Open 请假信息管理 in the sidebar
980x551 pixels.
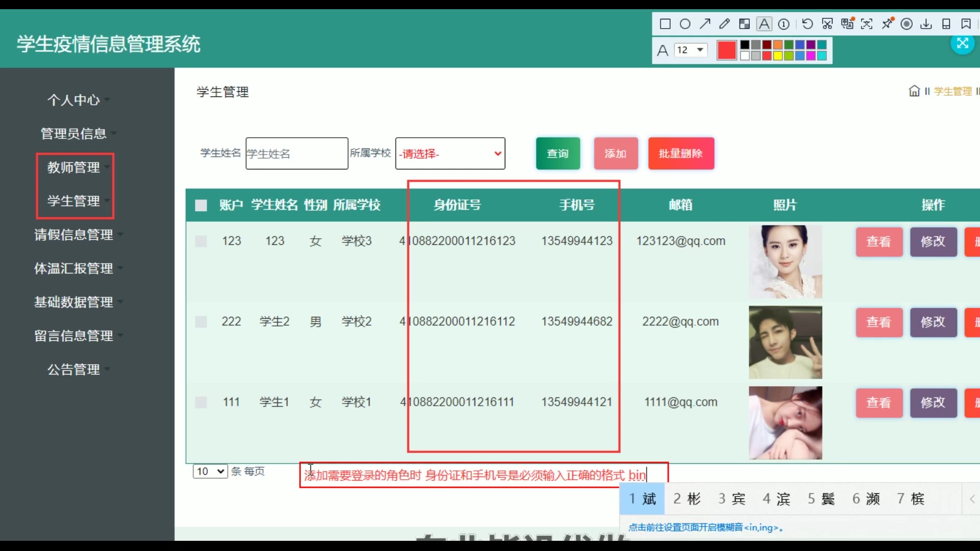tap(73, 235)
